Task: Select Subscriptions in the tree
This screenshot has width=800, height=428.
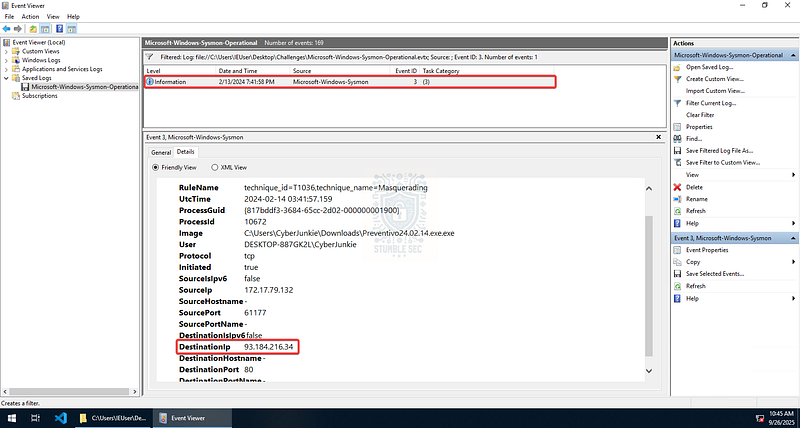Action: [x=39, y=96]
